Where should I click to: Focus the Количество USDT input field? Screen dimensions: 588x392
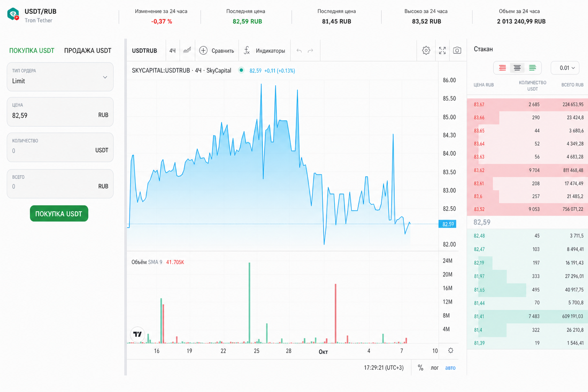(x=60, y=147)
